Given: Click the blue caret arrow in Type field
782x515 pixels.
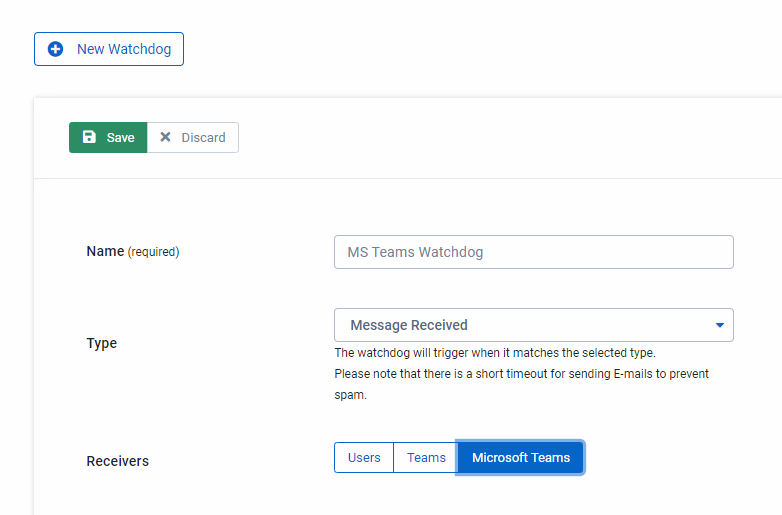Looking at the screenshot, I should [x=720, y=325].
